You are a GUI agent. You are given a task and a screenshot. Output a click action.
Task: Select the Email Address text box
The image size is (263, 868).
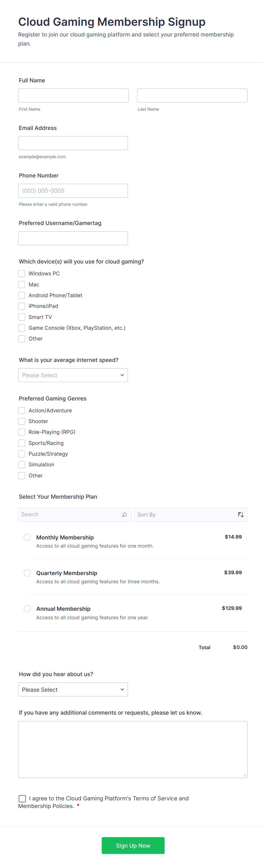[x=73, y=143]
